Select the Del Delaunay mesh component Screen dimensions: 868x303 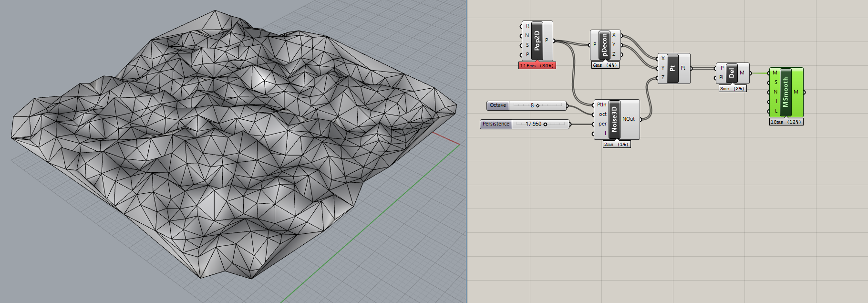(732, 73)
